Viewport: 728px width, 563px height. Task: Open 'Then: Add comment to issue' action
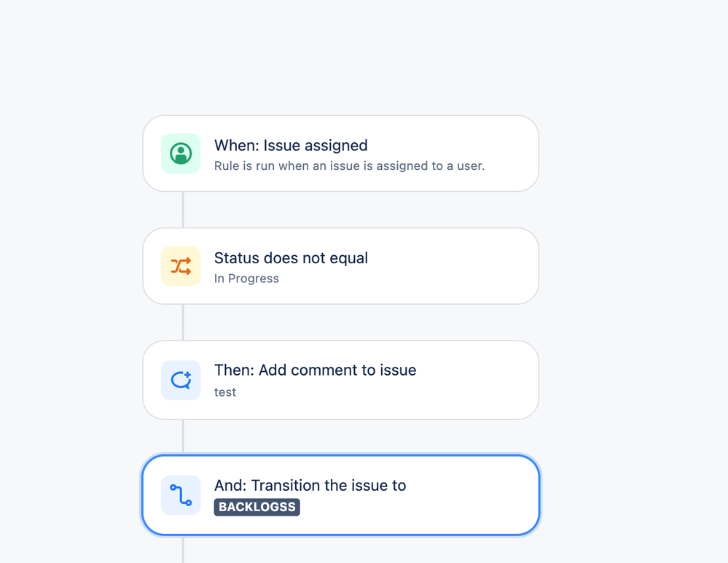315,370
